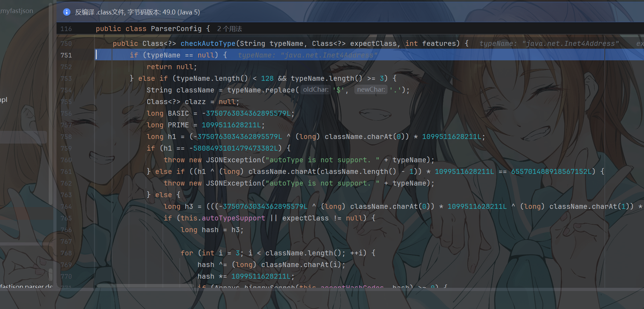Click 'return null;' on line 752
Image resolution: width=644 pixels, height=309 pixels.
click(172, 67)
